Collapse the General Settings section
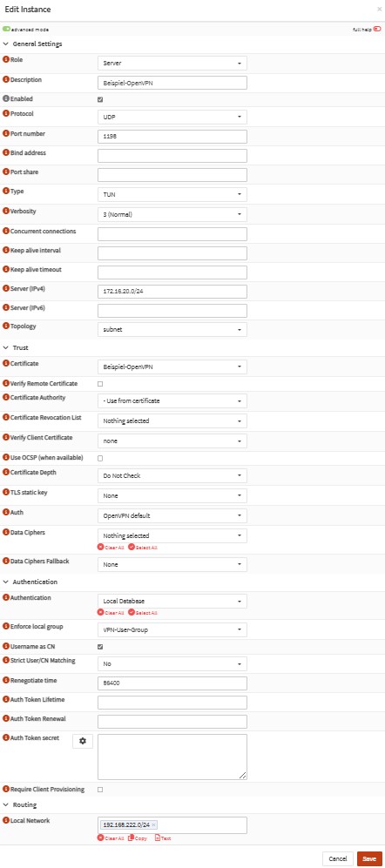The height and width of the screenshot is (868, 385). pos(33,44)
